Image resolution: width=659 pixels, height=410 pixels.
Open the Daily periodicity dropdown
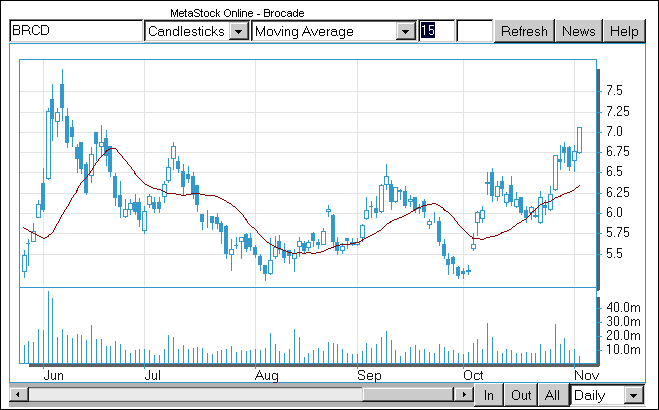click(633, 395)
